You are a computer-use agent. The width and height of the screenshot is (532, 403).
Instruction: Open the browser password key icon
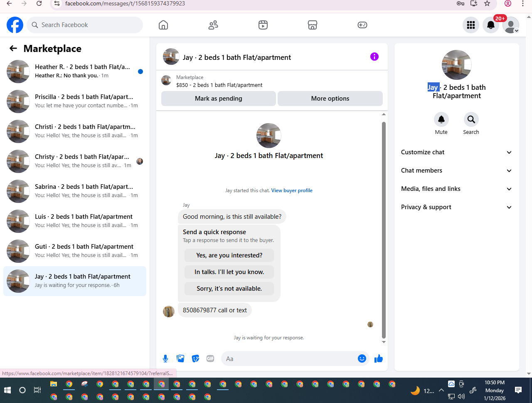(460, 3)
